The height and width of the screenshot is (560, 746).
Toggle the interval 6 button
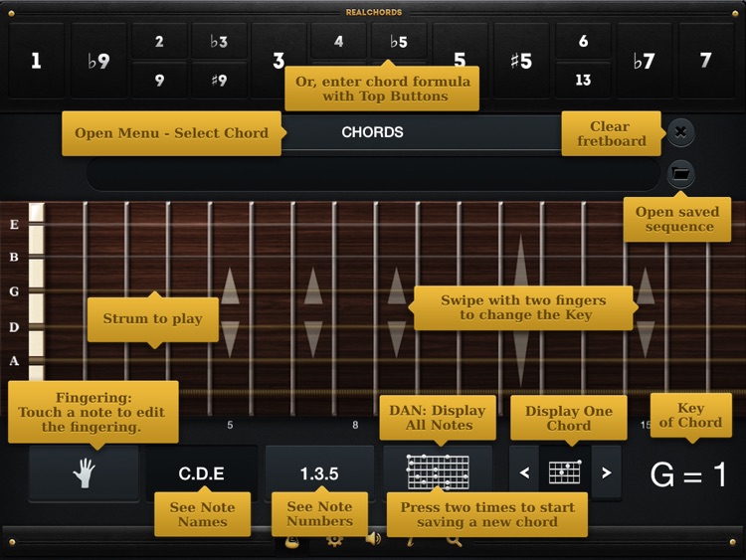tap(583, 42)
